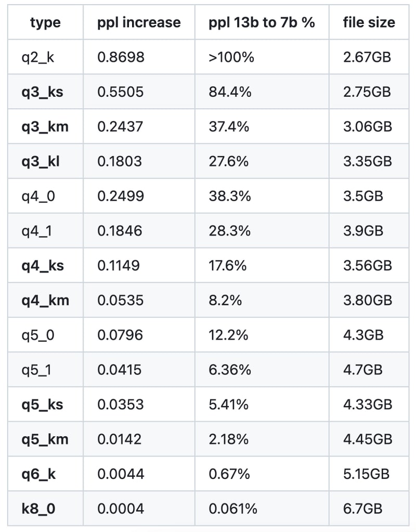This screenshot has height=532, width=416.
Task: Select the q4_0 row label
Action: (38, 196)
